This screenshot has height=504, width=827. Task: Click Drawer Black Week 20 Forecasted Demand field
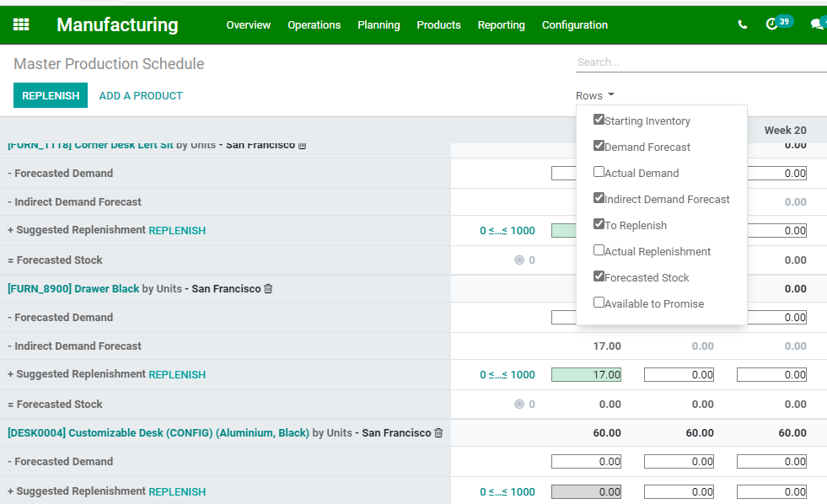coord(777,318)
